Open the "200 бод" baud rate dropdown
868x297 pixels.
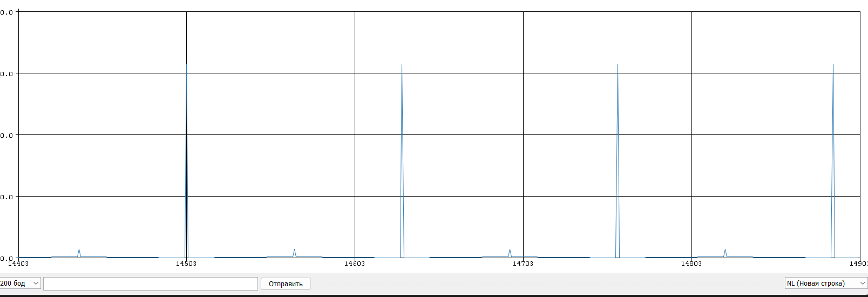tap(20, 283)
